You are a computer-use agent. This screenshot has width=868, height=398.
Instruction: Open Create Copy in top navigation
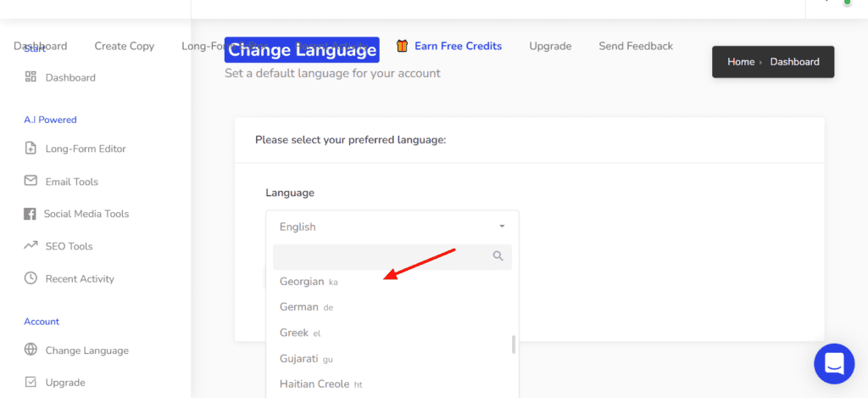pos(124,46)
